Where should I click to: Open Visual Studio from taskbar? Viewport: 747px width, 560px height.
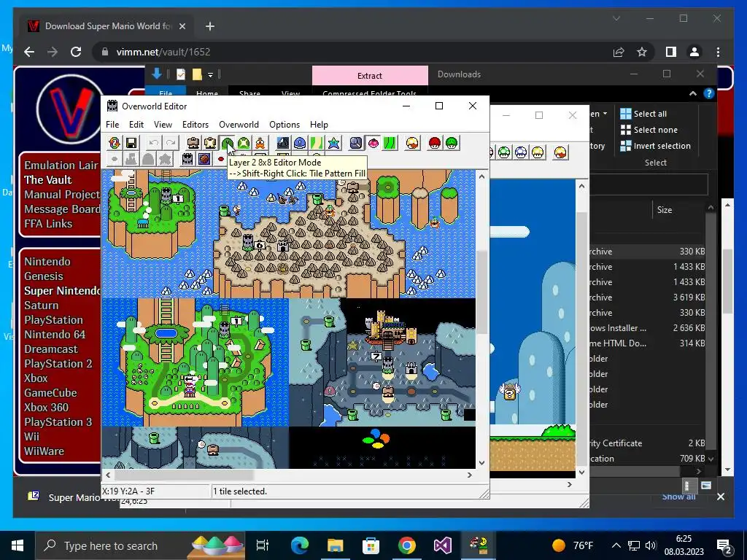[443, 545]
